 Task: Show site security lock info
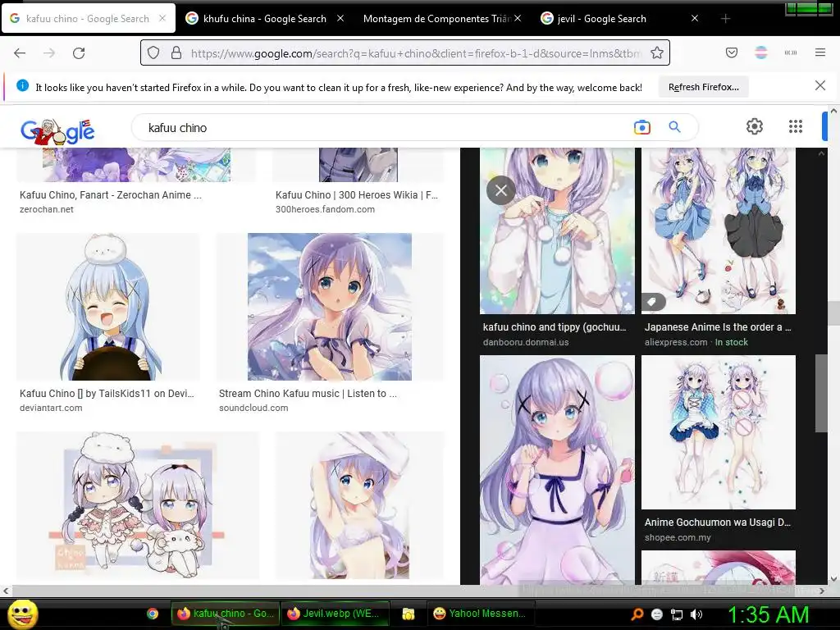coord(176,52)
